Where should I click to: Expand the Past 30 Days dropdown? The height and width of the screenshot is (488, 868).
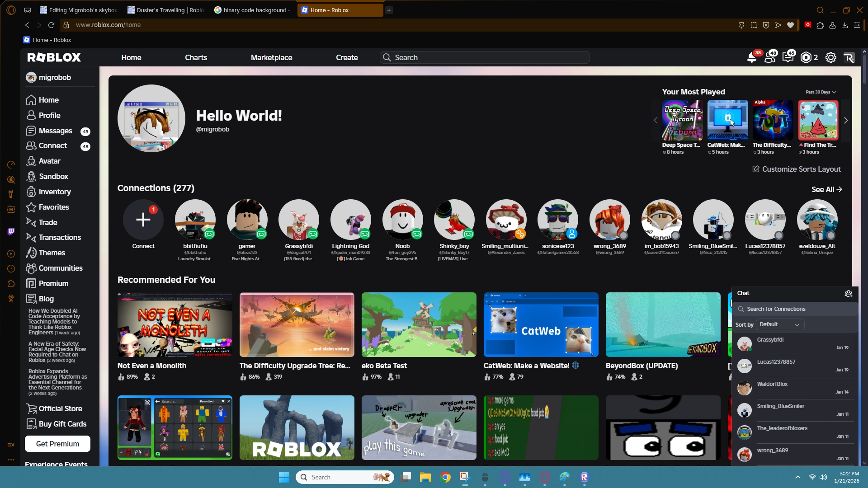[x=821, y=92]
